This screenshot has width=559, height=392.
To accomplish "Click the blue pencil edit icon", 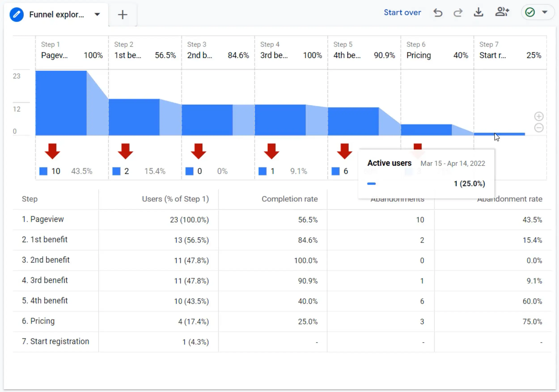I will [17, 15].
